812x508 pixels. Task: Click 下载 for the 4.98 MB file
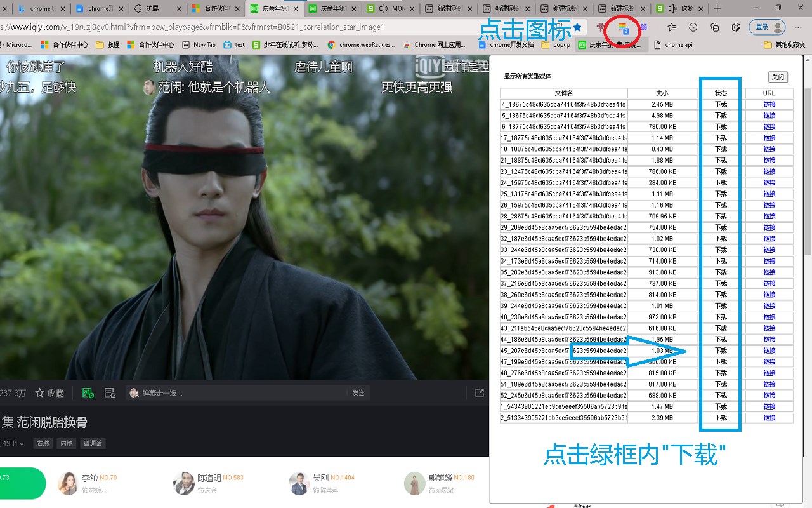point(721,116)
